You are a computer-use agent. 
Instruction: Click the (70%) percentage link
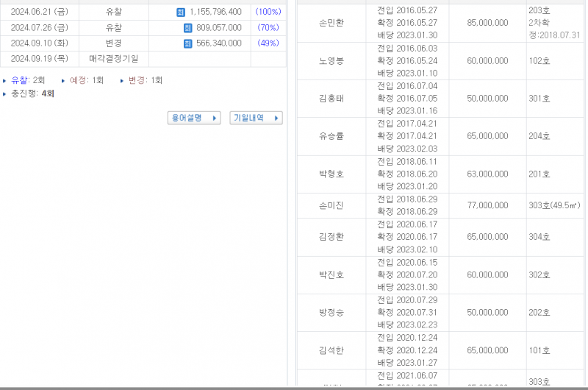click(268, 28)
